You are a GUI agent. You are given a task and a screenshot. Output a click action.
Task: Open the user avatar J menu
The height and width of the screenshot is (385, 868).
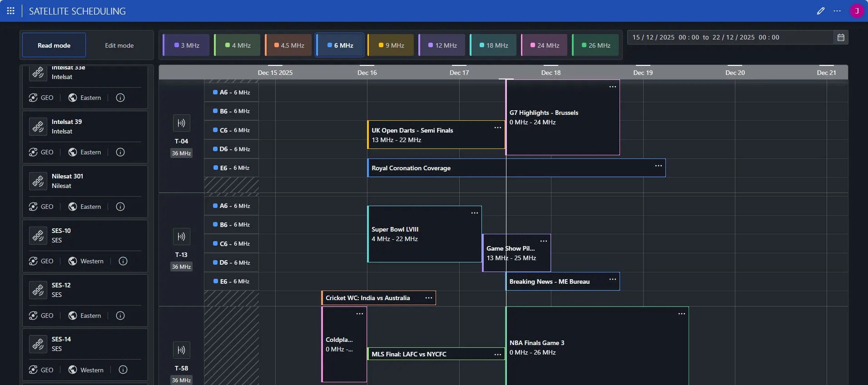[x=857, y=11]
